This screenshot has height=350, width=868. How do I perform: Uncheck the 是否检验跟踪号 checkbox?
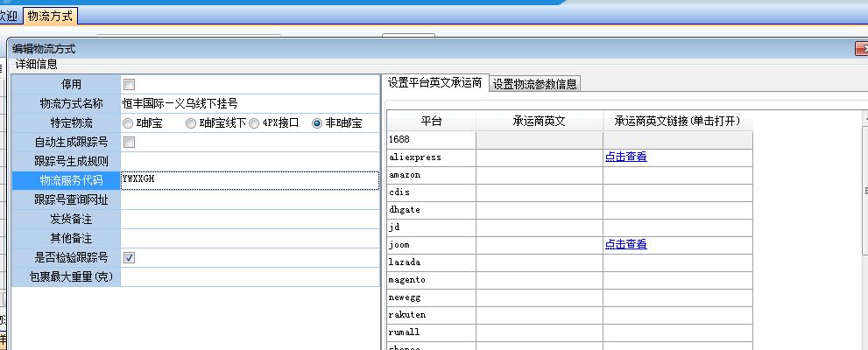click(129, 258)
